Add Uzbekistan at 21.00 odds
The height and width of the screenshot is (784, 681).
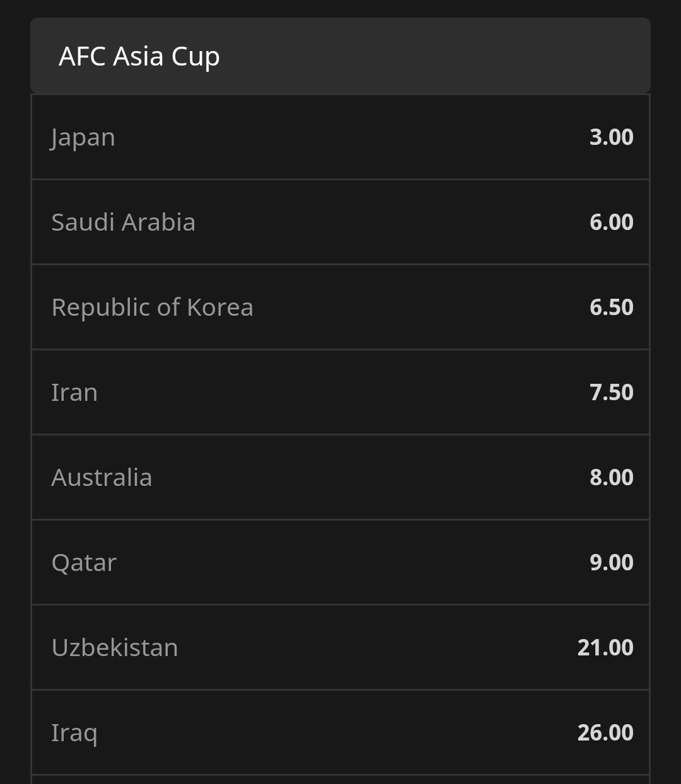605,648
